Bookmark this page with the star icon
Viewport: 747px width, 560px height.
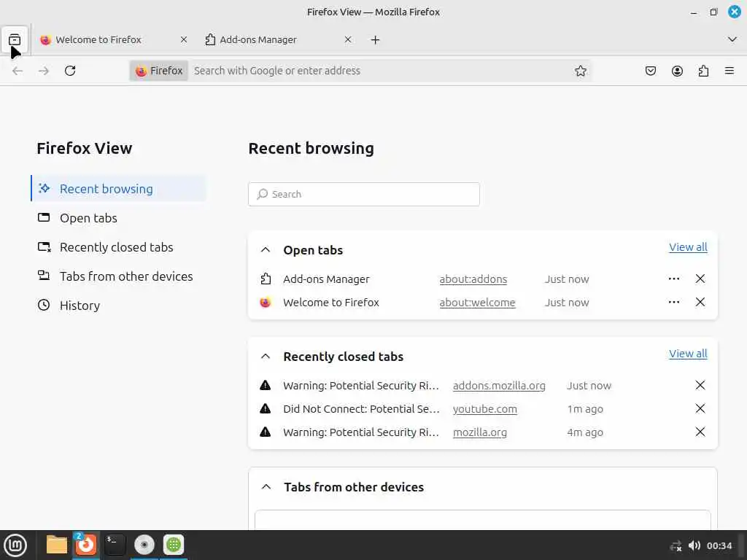pyautogui.click(x=580, y=71)
